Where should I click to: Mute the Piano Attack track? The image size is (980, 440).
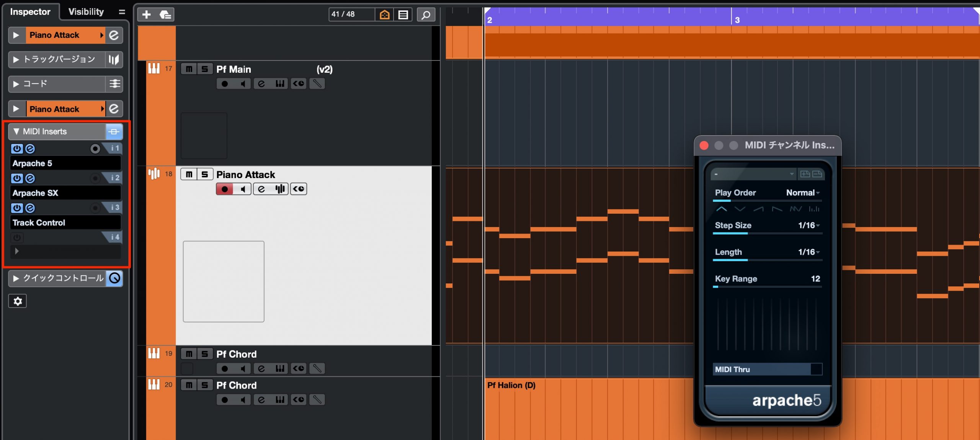(189, 175)
